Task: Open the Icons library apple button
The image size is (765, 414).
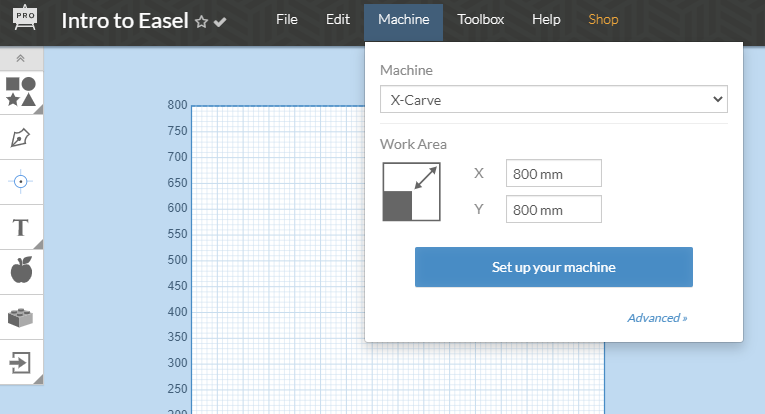Action: (21, 271)
